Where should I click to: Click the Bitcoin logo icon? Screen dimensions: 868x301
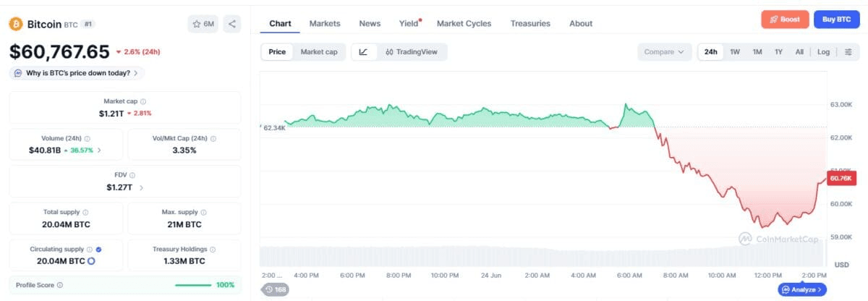pos(16,24)
